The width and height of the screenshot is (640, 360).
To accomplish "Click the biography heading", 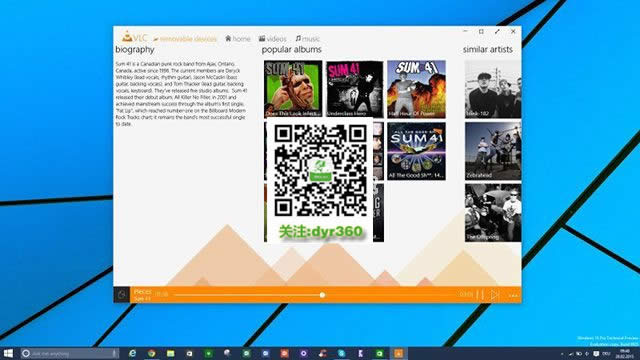I will pyautogui.click(x=135, y=50).
